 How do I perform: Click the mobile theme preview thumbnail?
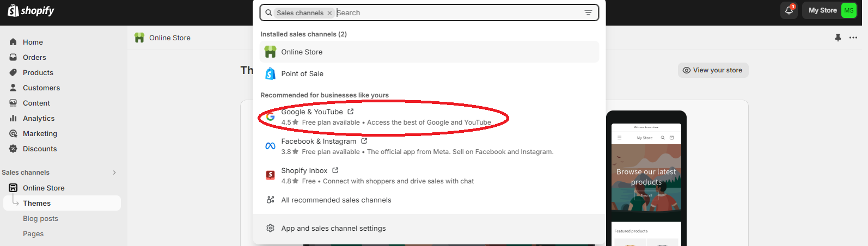[x=646, y=180]
